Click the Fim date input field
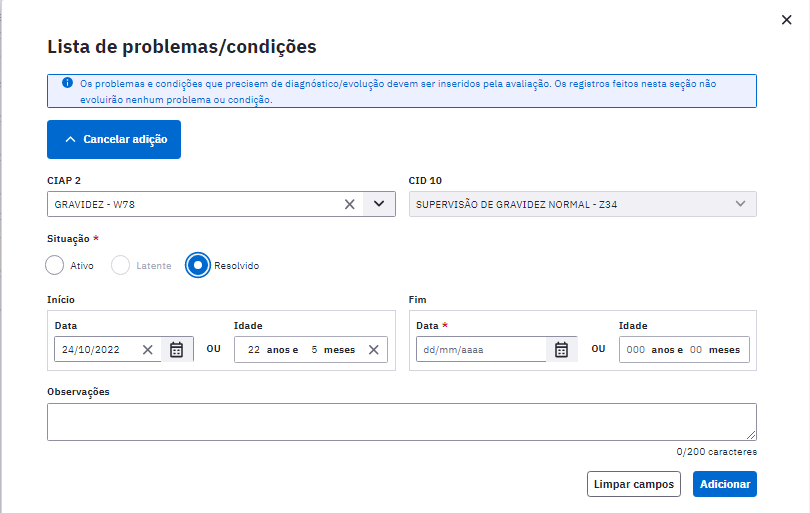The image size is (810, 513). (x=481, y=350)
